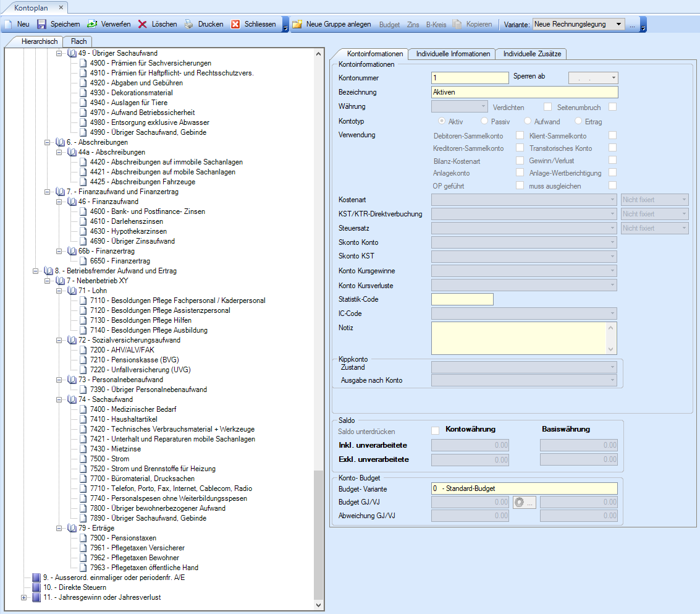Collapse the 7. - Finanzaufwand und Finanzertrag node
The height and width of the screenshot is (614, 700).
click(x=47, y=192)
